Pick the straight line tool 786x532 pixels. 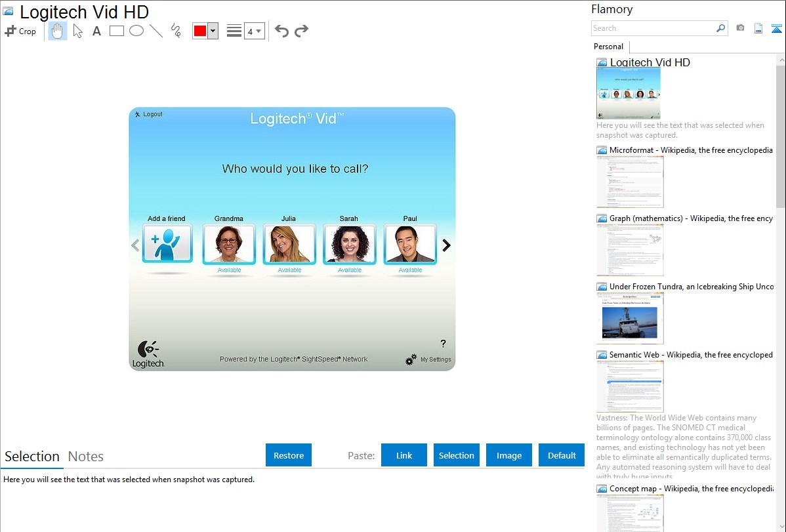coord(156,31)
